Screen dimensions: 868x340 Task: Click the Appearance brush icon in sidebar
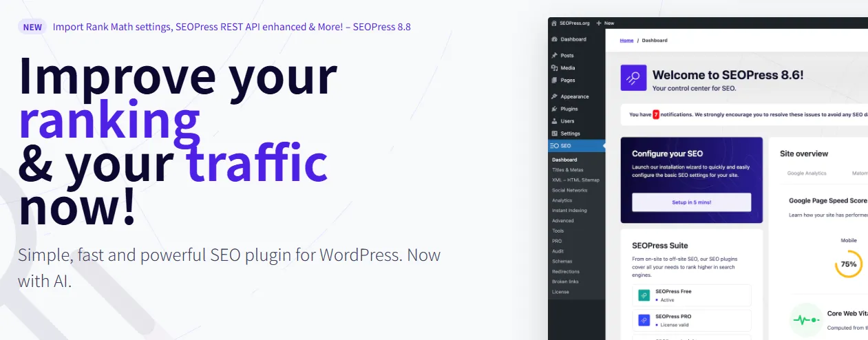click(x=555, y=96)
